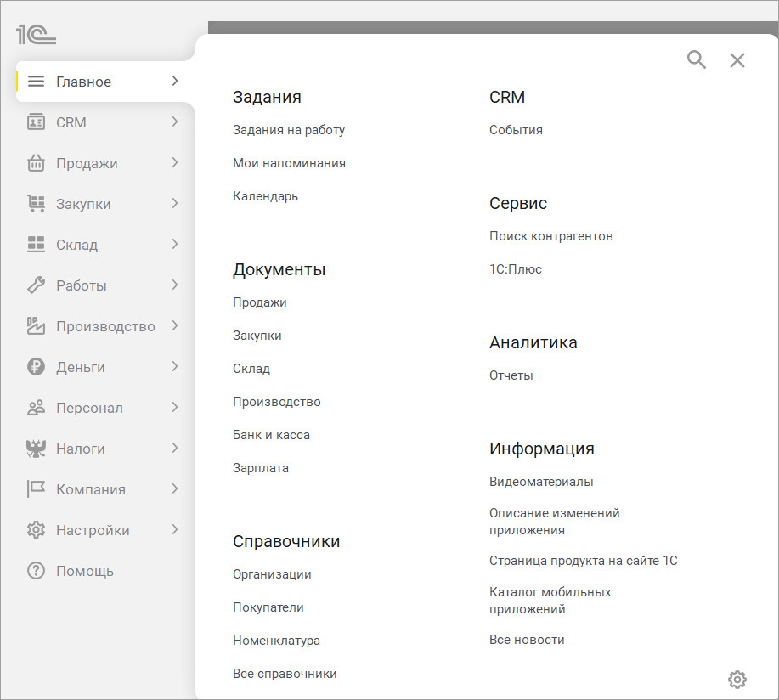Close the menu panel with X
The height and width of the screenshot is (700, 779).
tap(737, 59)
